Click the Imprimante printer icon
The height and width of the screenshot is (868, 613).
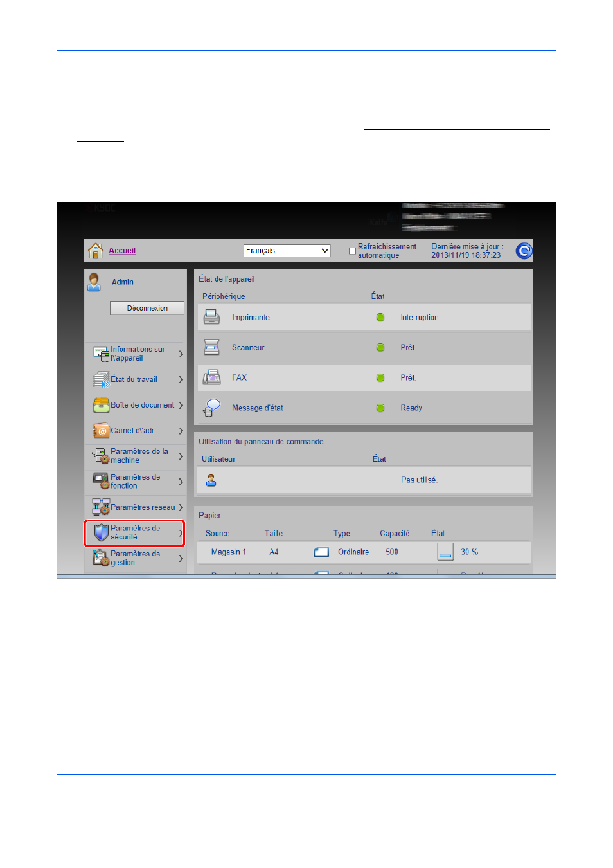point(211,317)
